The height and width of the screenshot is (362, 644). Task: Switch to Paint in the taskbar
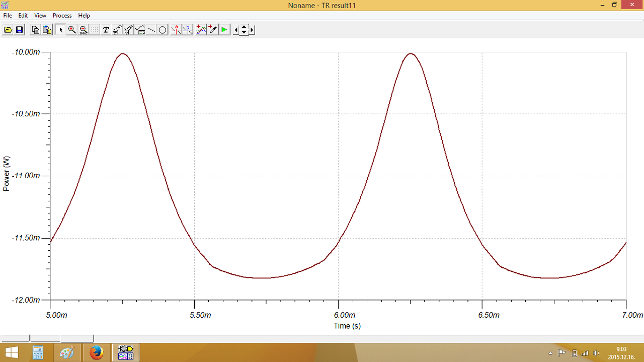tap(67, 352)
